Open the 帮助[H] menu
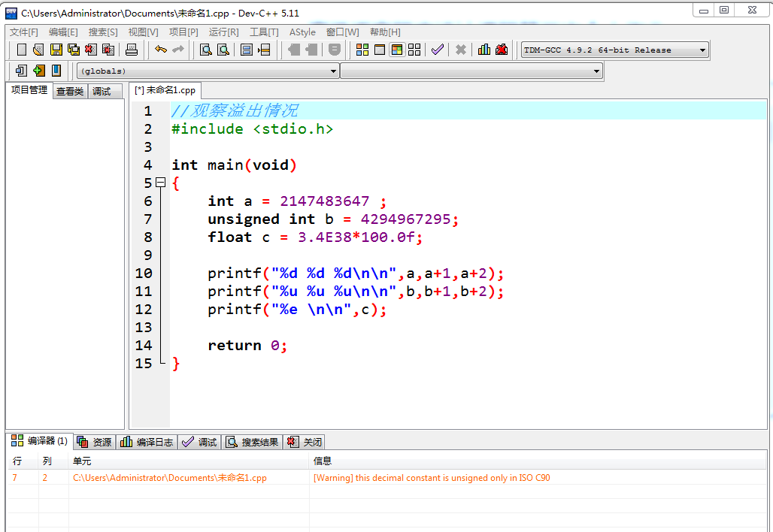This screenshot has width=773, height=532. (x=384, y=32)
